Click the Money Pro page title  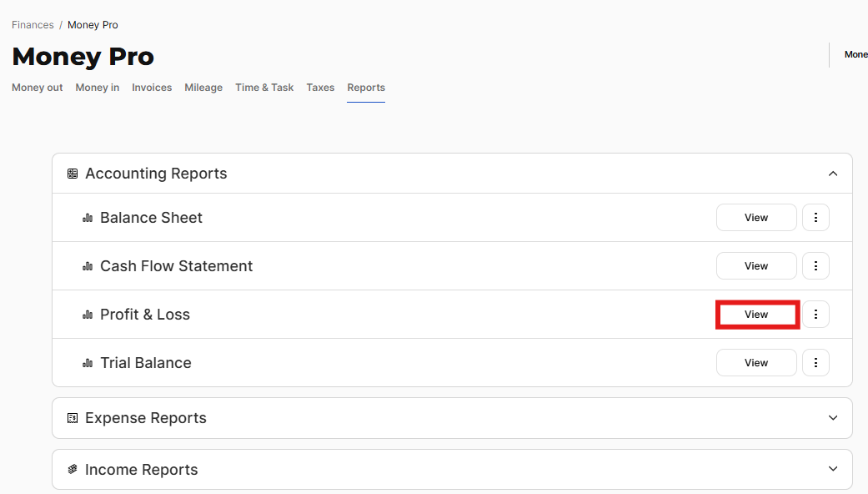(x=83, y=57)
